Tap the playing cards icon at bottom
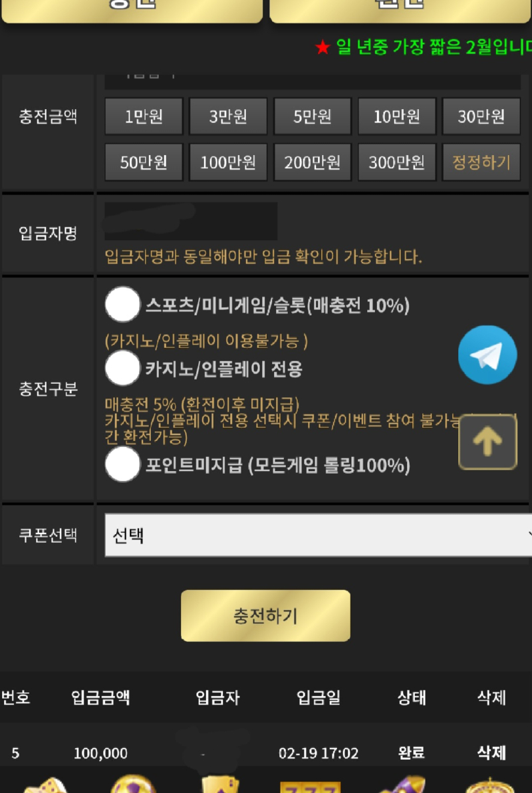 [x=220, y=784]
